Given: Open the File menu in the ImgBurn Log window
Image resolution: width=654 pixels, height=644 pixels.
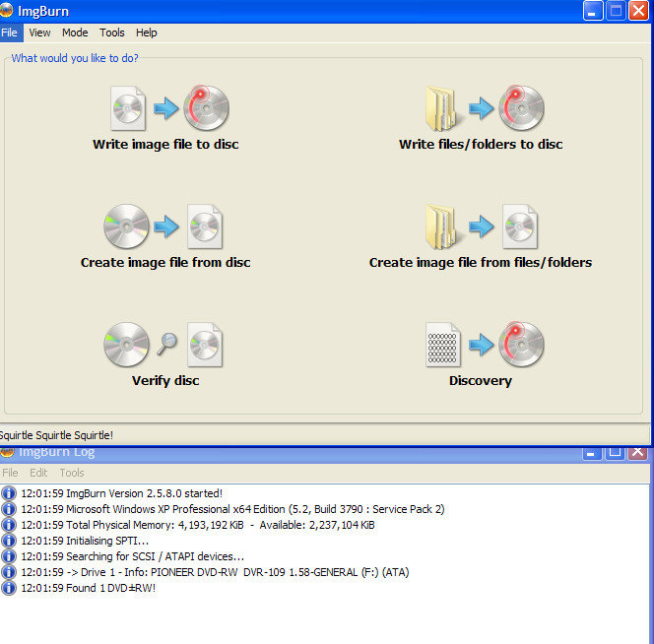Looking at the screenshot, I should pyautogui.click(x=10, y=473).
